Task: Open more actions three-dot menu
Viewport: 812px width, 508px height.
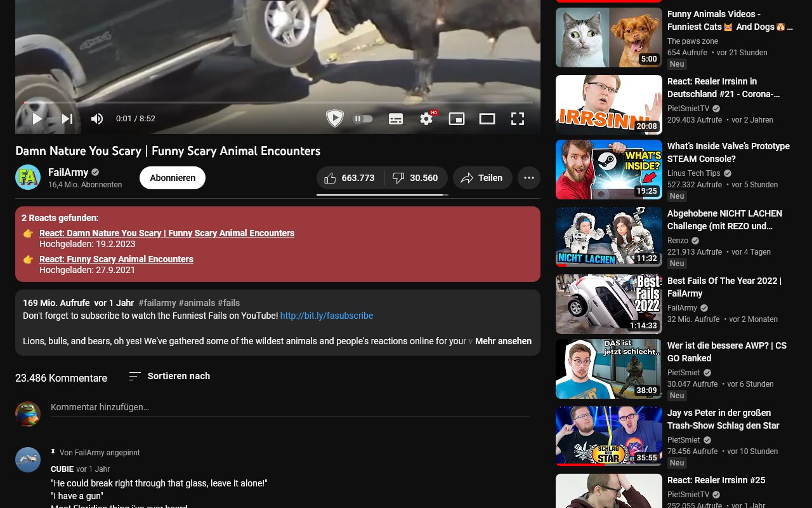Action: (529, 178)
